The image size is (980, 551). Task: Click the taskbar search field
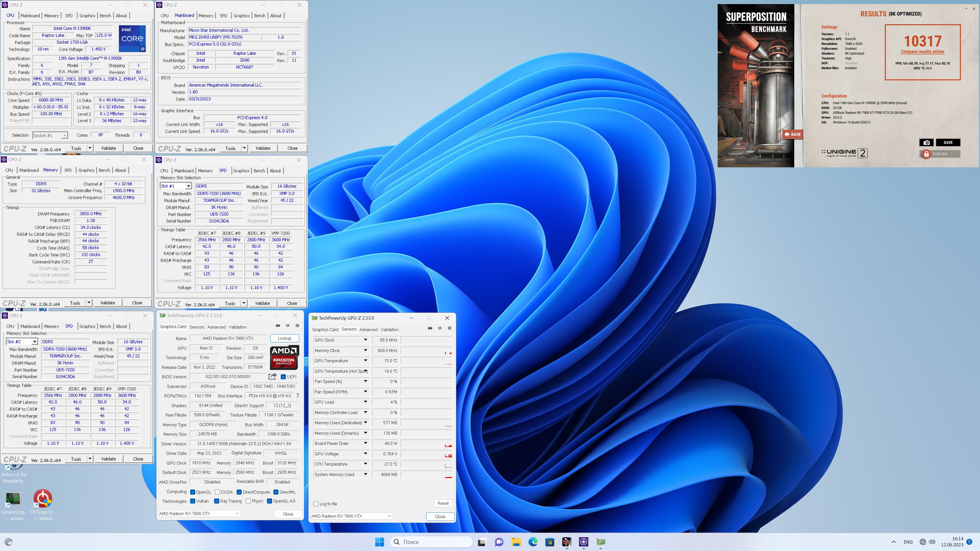(431, 542)
